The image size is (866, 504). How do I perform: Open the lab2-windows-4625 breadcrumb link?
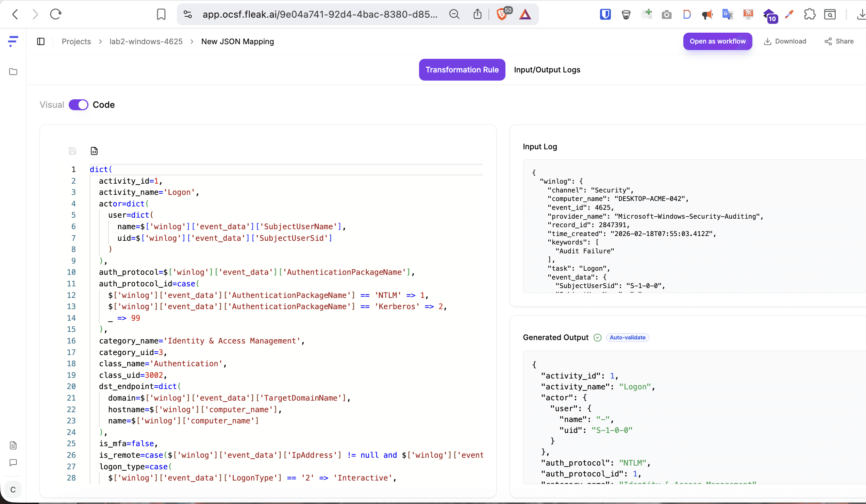click(146, 41)
